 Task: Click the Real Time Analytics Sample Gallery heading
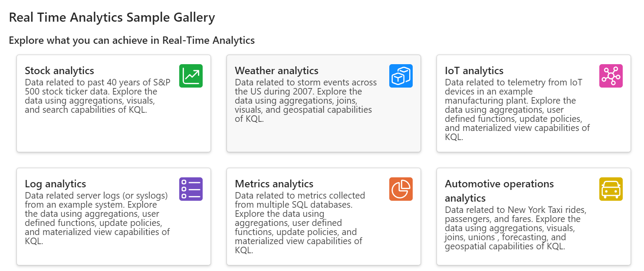pos(112,18)
